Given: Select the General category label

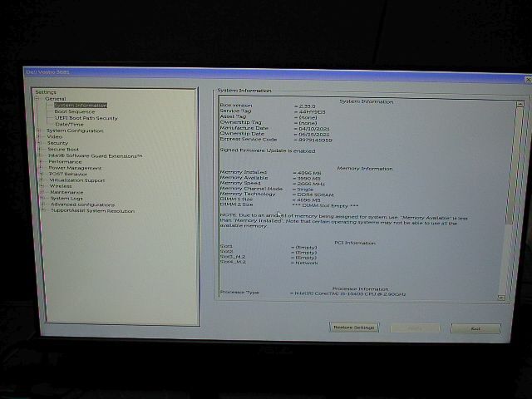Looking at the screenshot, I should (x=56, y=99).
